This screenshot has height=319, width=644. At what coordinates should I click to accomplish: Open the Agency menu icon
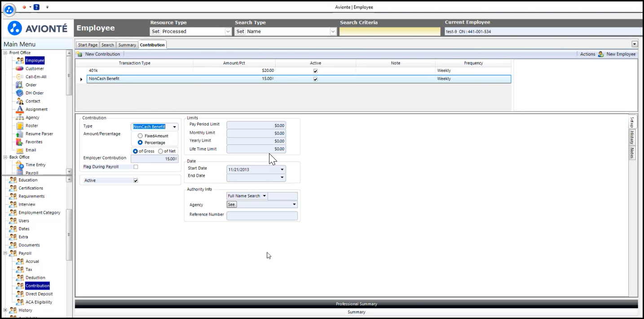click(20, 117)
